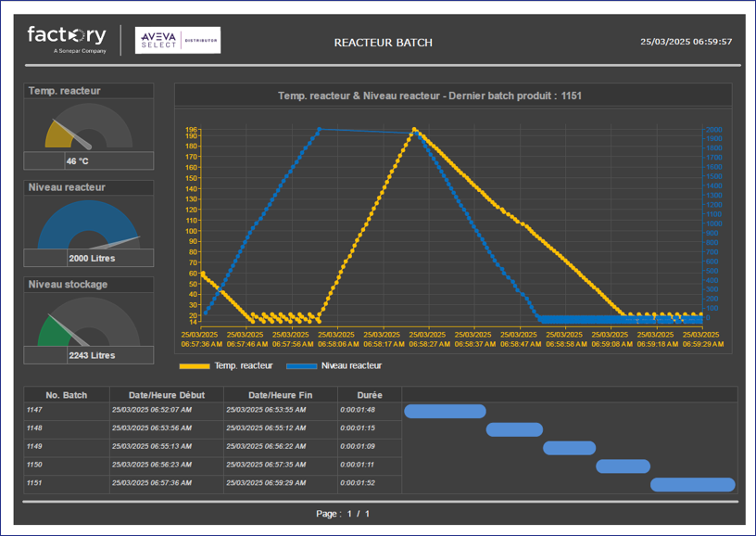Select batch 1150 row number
The image size is (756, 536).
(34, 465)
